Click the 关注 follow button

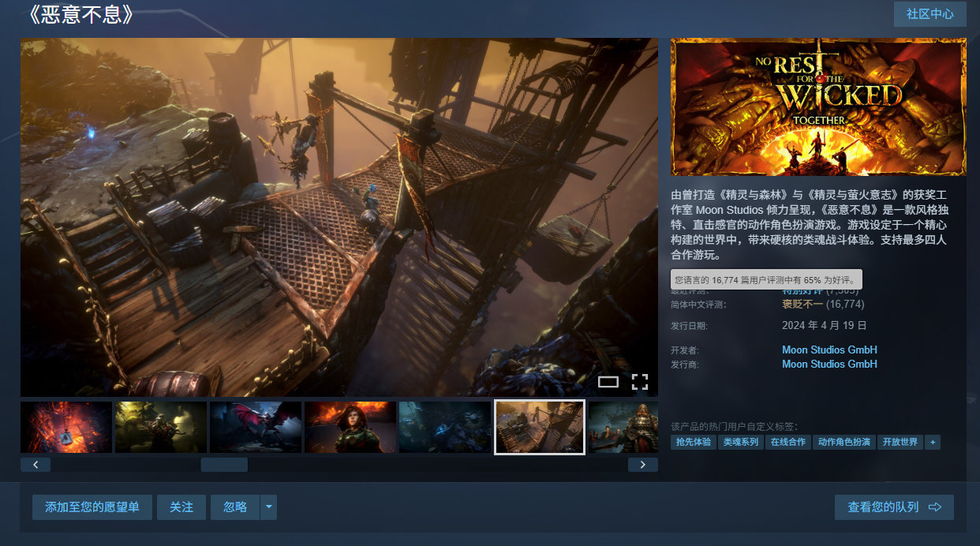click(x=181, y=507)
